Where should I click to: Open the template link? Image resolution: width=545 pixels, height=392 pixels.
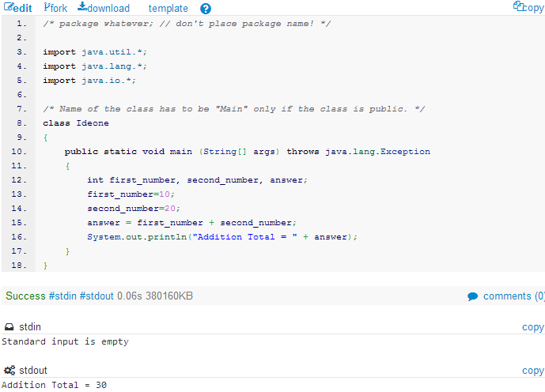click(x=168, y=9)
